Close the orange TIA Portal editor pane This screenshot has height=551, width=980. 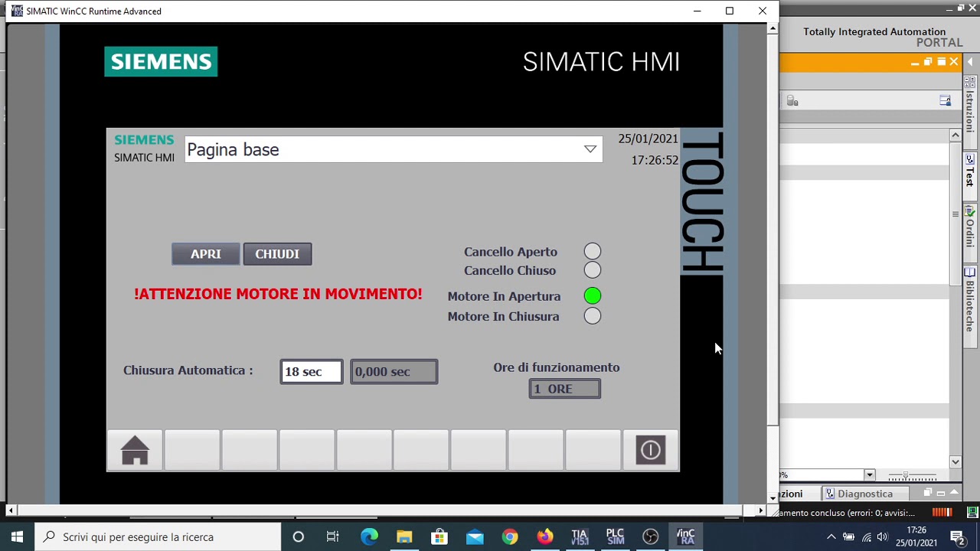954,62
